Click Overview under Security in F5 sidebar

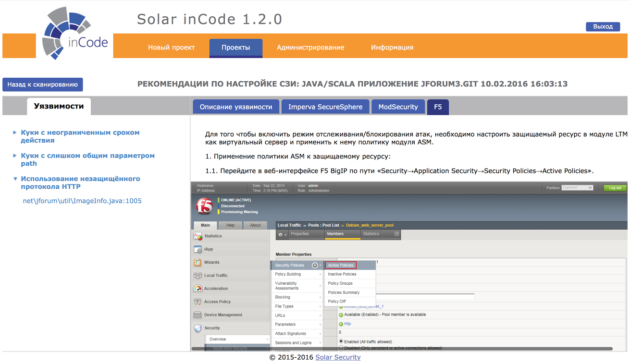[x=238, y=340]
